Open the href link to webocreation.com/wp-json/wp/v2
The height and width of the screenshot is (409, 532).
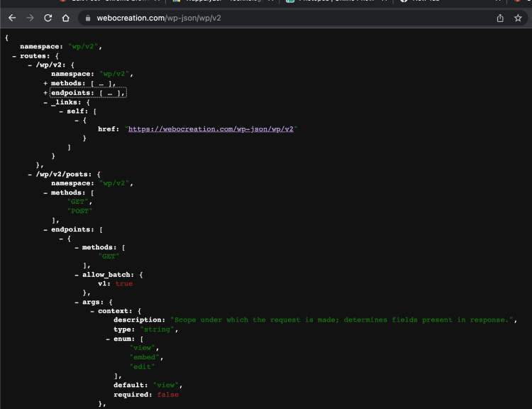point(211,129)
